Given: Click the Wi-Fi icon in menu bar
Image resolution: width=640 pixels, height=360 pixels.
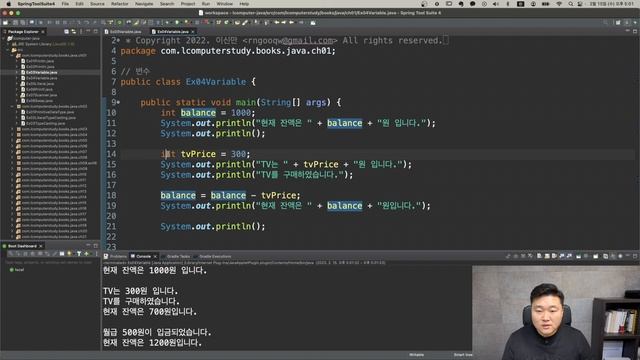Looking at the screenshot, I should (559, 4).
